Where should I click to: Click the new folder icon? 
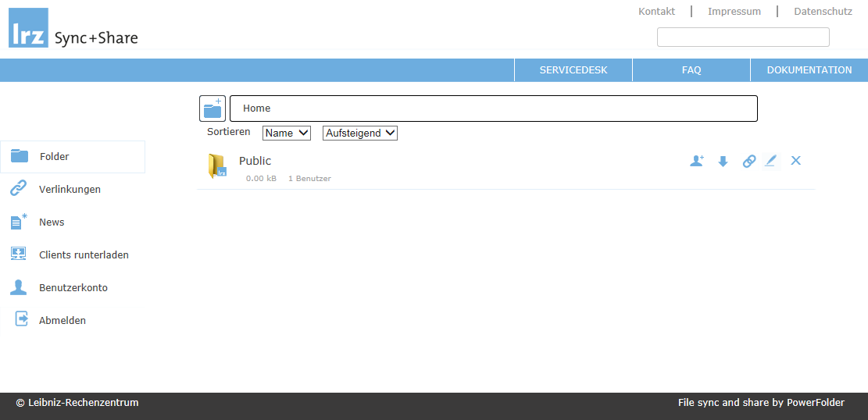pos(213,109)
